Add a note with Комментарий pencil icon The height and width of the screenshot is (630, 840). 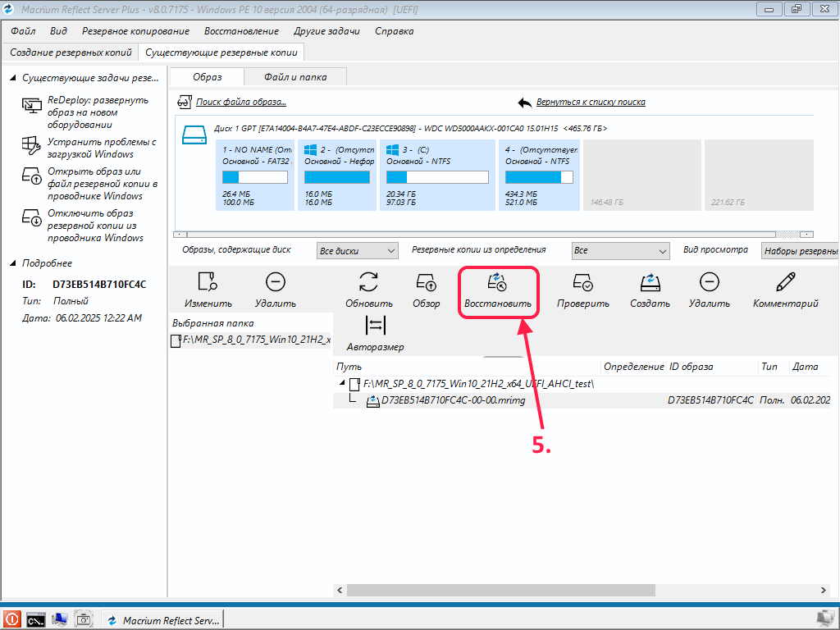[x=785, y=284]
